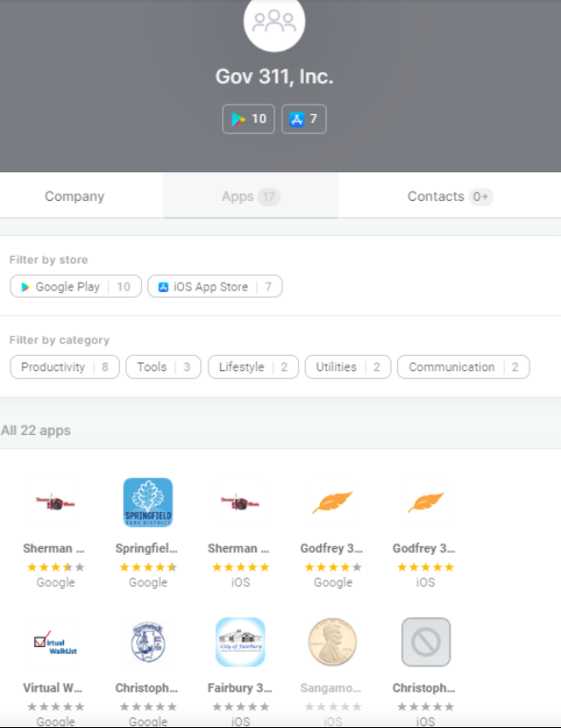Viewport: 561px width, 728px height.
Task: Select the Godfrey 311 Google feather icon
Action: tap(332, 502)
